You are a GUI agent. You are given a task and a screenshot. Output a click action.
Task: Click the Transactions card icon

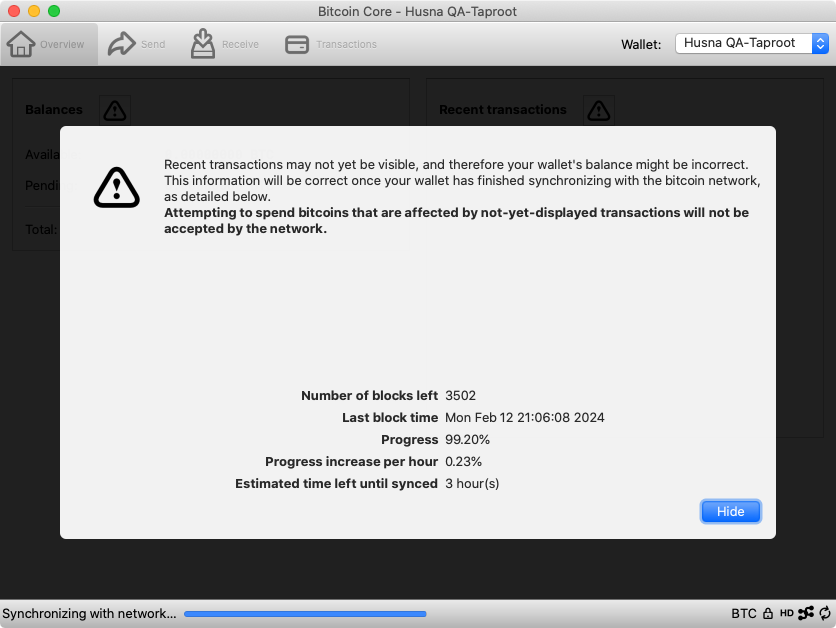click(297, 44)
